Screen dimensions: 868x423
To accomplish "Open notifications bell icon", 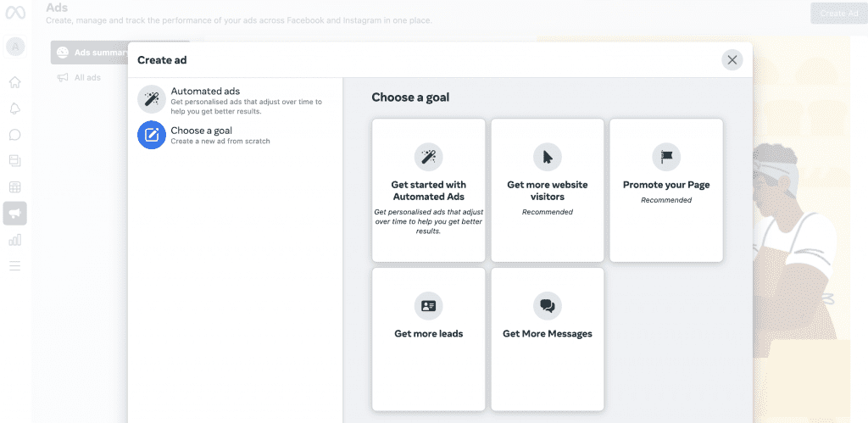I will coord(15,109).
